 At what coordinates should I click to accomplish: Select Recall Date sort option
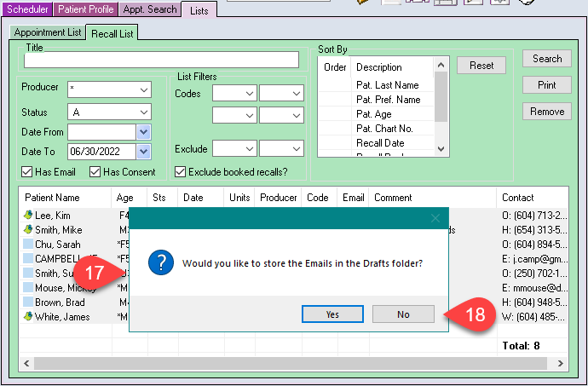point(380,143)
